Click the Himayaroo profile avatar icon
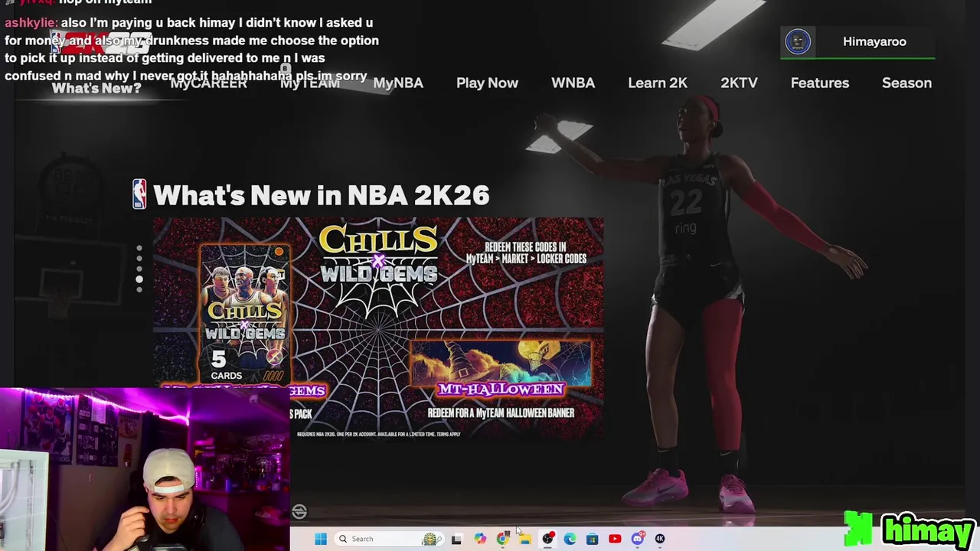Viewport: 980px width, 551px height. pyautogui.click(x=798, y=42)
